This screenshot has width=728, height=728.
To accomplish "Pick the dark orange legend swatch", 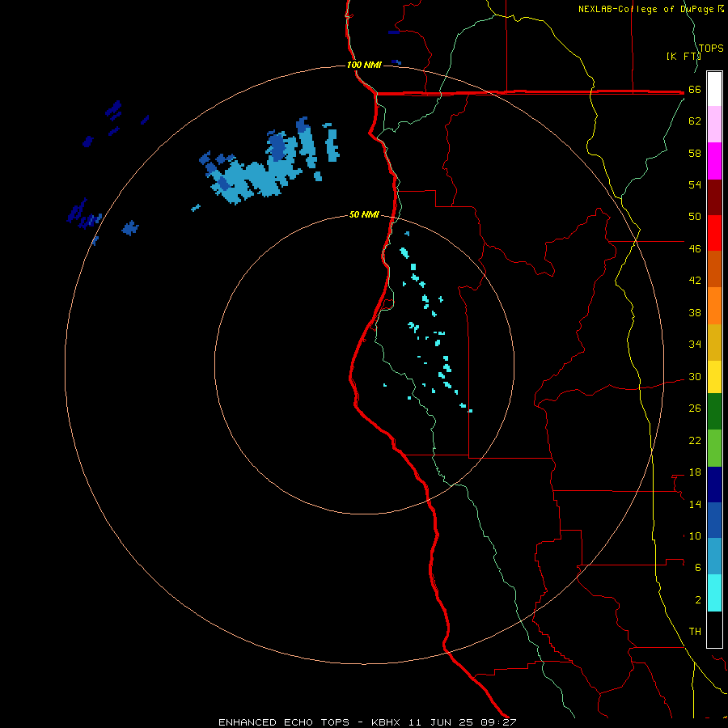I will coord(714,269).
